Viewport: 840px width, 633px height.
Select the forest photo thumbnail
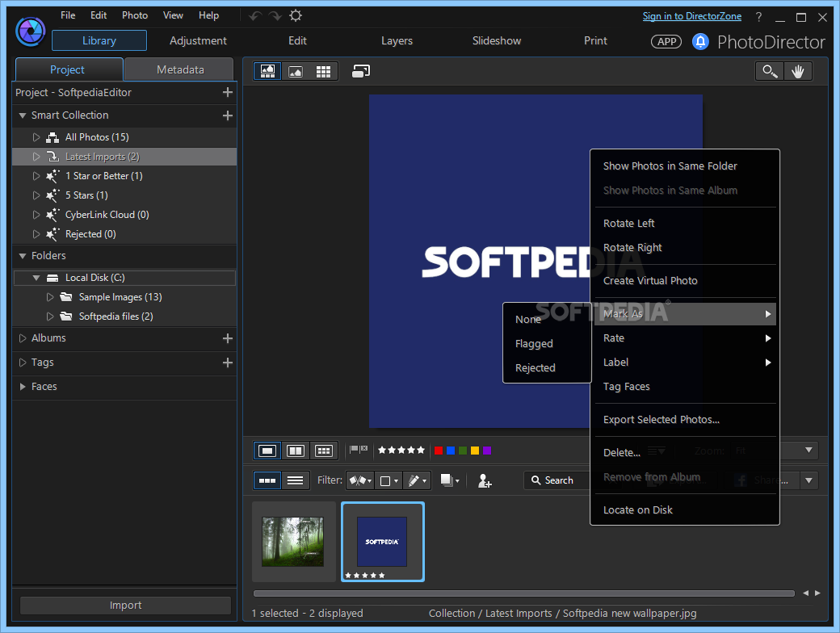[293, 542]
